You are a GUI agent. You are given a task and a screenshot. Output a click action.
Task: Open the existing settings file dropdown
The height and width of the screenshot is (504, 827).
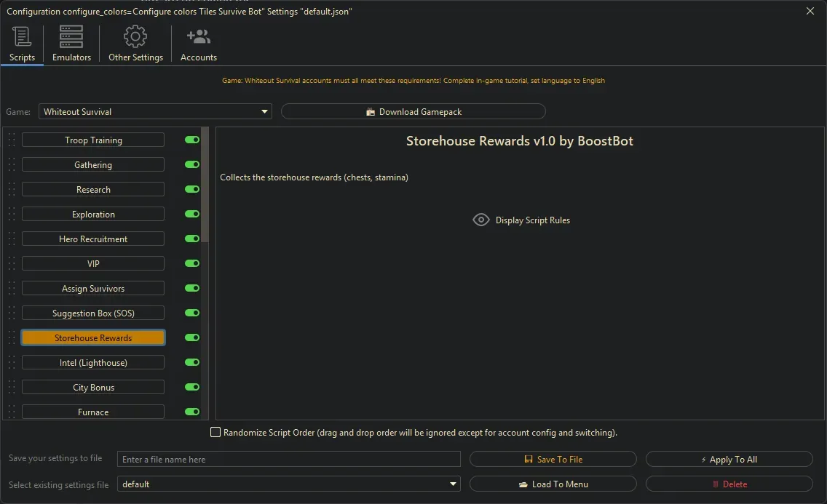[453, 484]
